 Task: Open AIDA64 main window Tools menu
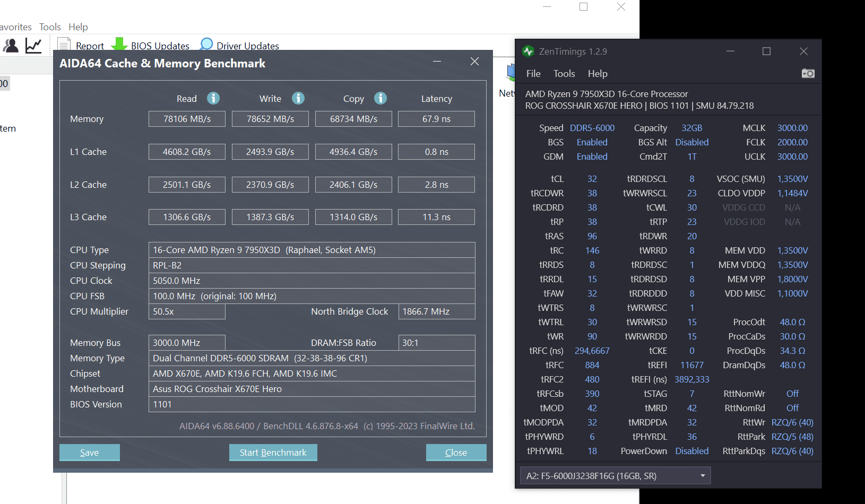(50, 27)
